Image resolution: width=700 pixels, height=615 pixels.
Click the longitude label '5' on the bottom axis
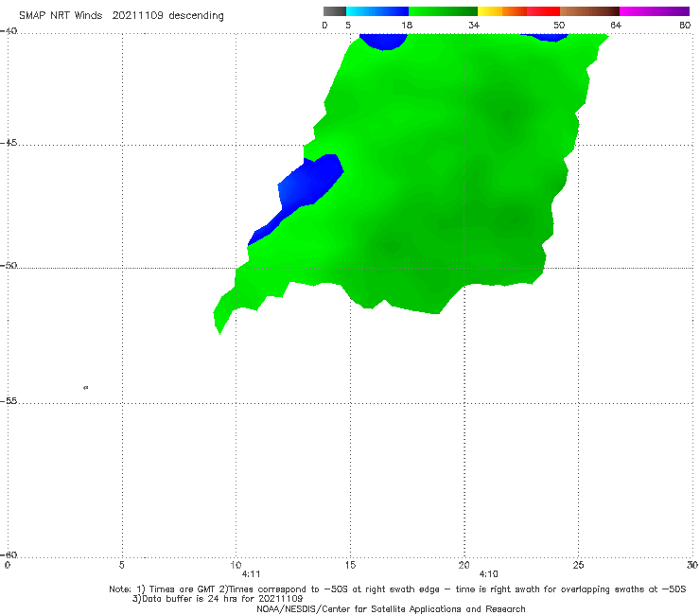[x=122, y=565]
